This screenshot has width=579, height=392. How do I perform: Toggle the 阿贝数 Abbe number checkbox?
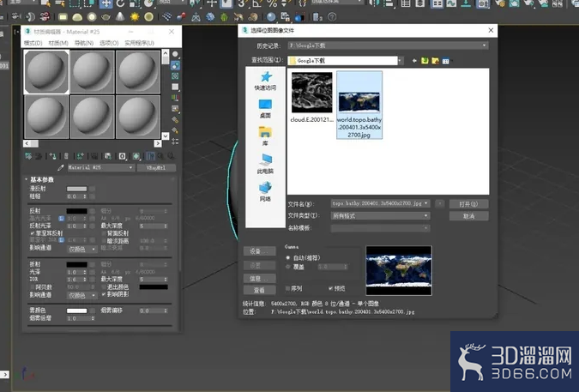tap(32, 286)
